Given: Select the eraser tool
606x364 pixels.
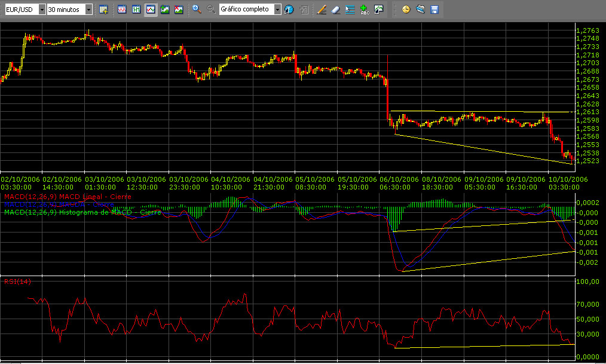Looking at the screenshot, I should point(335,10).
